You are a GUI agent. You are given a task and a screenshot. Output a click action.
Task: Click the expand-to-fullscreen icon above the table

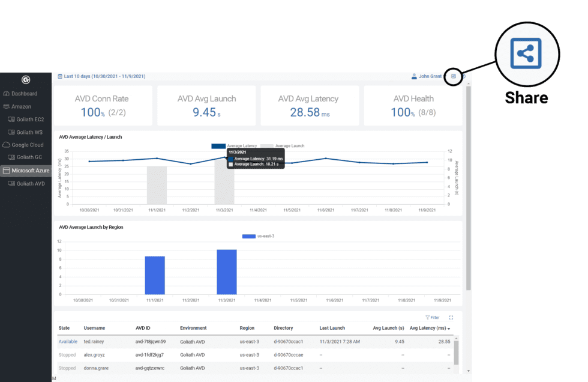pos(451,317)
